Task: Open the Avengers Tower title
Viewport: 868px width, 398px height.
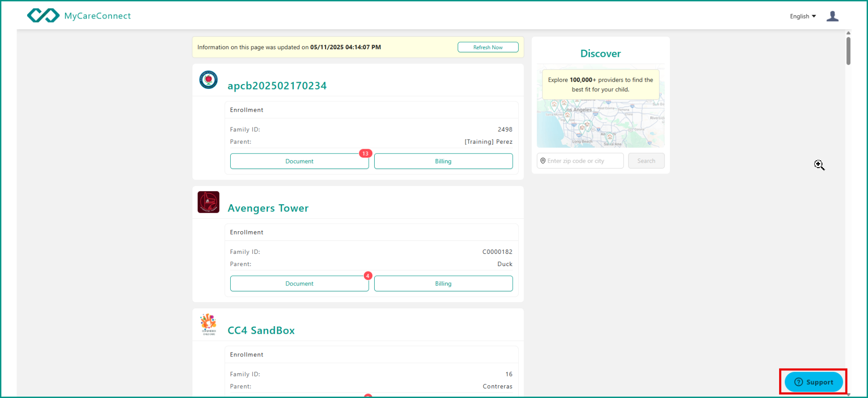Action: (268, 208)
